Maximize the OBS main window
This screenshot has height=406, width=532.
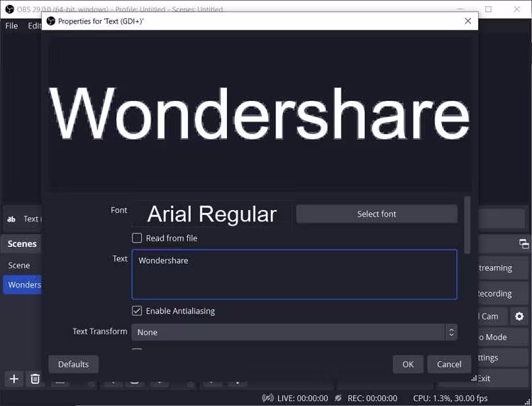point(488,9)
